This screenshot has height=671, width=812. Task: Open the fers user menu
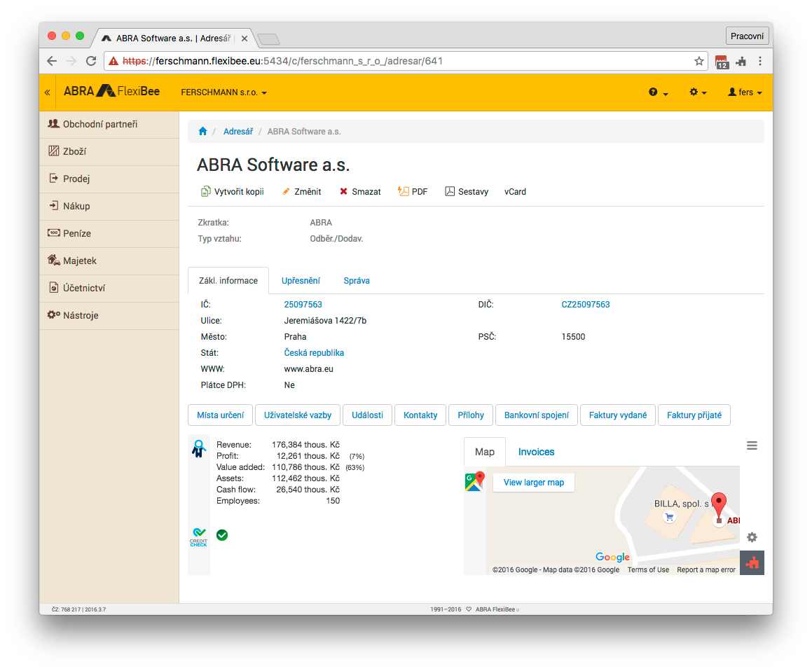pyautogui.click(x=745, y=92)
